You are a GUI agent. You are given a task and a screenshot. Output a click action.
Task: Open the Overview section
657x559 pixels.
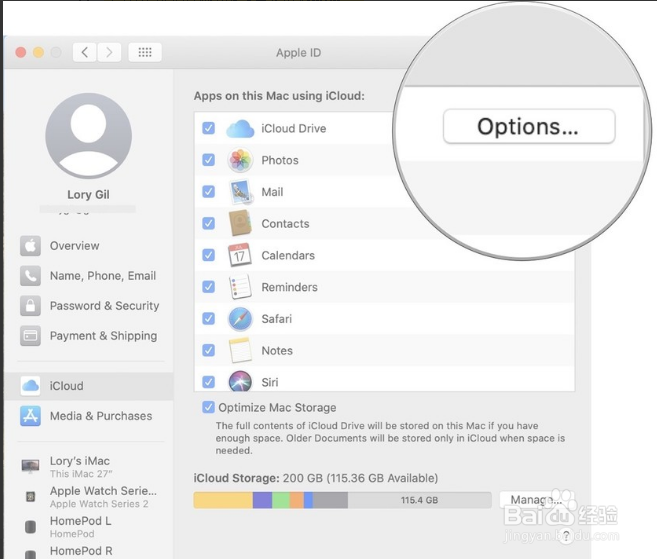[89, 246]
